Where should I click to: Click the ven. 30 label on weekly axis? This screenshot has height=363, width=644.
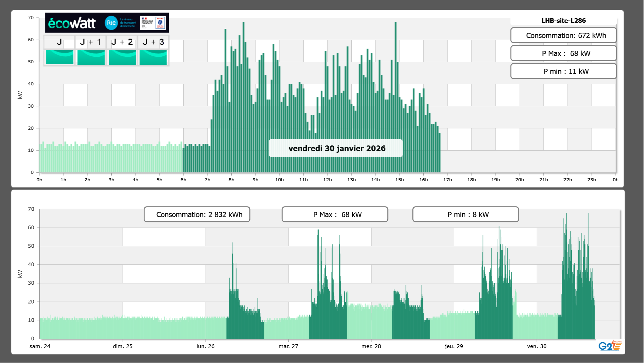[537, 346]
